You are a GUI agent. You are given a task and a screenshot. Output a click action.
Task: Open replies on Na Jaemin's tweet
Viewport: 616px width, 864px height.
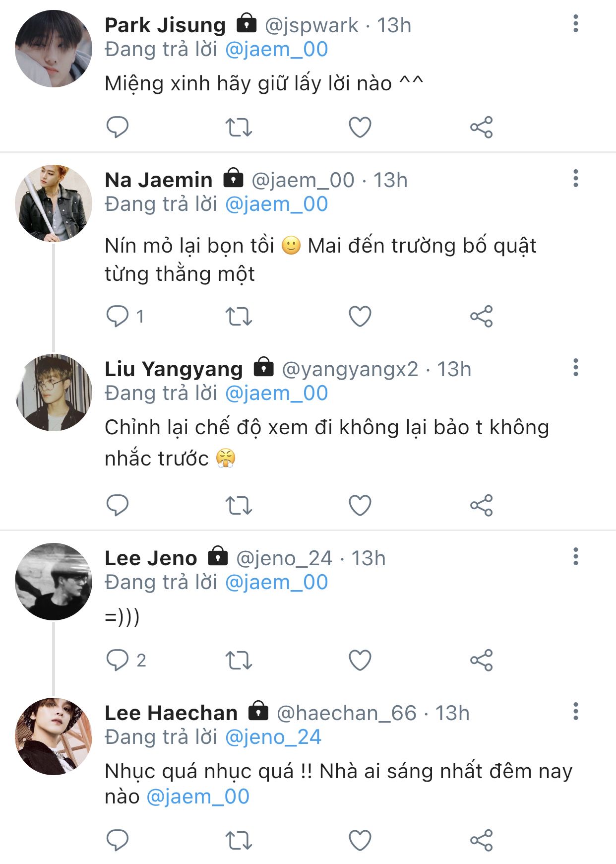[x=118, y=316]
